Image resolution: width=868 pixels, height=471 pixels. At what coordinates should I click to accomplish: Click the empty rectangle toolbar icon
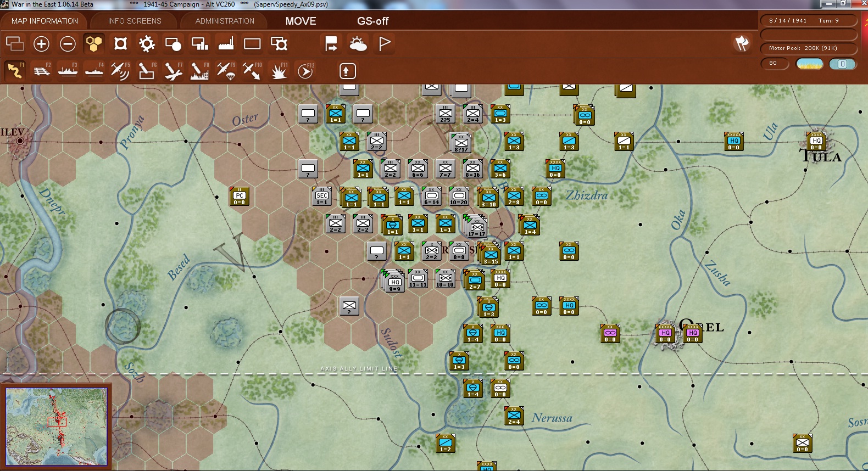pos(252,43)
